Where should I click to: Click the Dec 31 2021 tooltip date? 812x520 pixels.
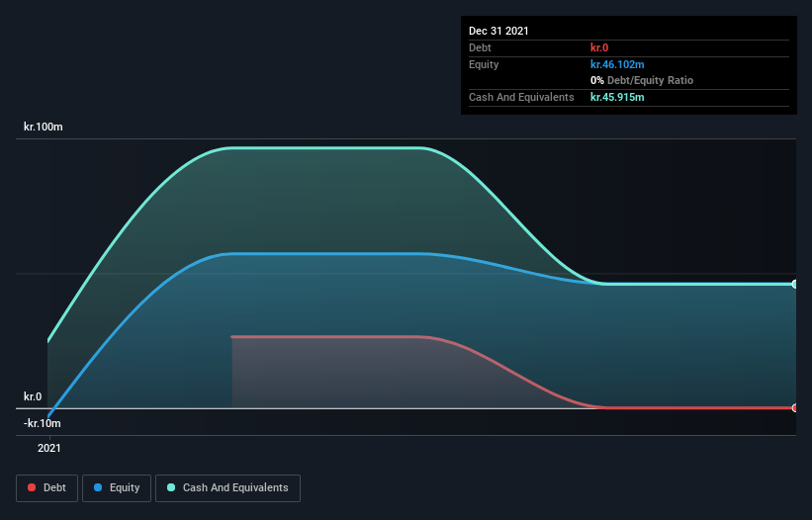(498, 31)
